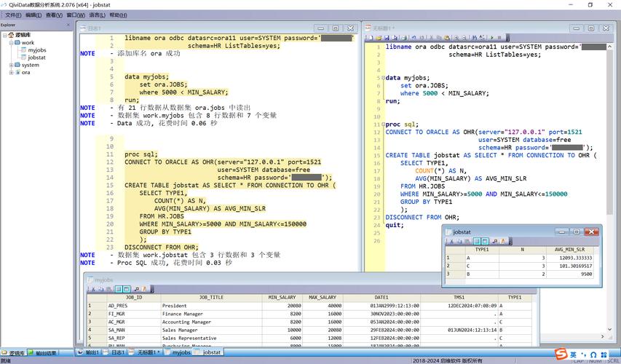This screenshot has width=621, height=364.
Task: Select the jobstat dataset in the tree
Action: (x=36, y=58)
